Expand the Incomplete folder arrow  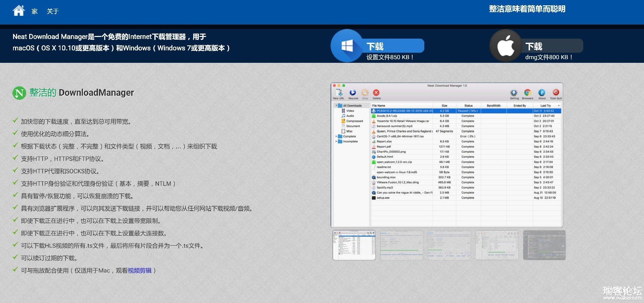[336, 141]
